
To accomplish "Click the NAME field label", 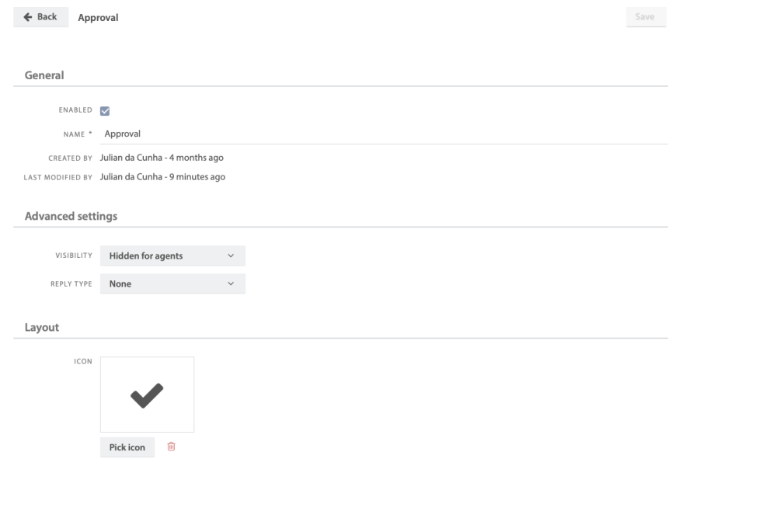I will point(77,134).
